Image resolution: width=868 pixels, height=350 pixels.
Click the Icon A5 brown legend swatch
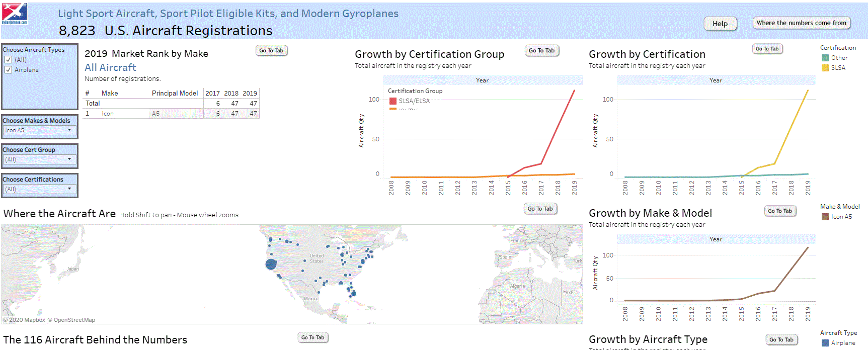coord(825,217)
